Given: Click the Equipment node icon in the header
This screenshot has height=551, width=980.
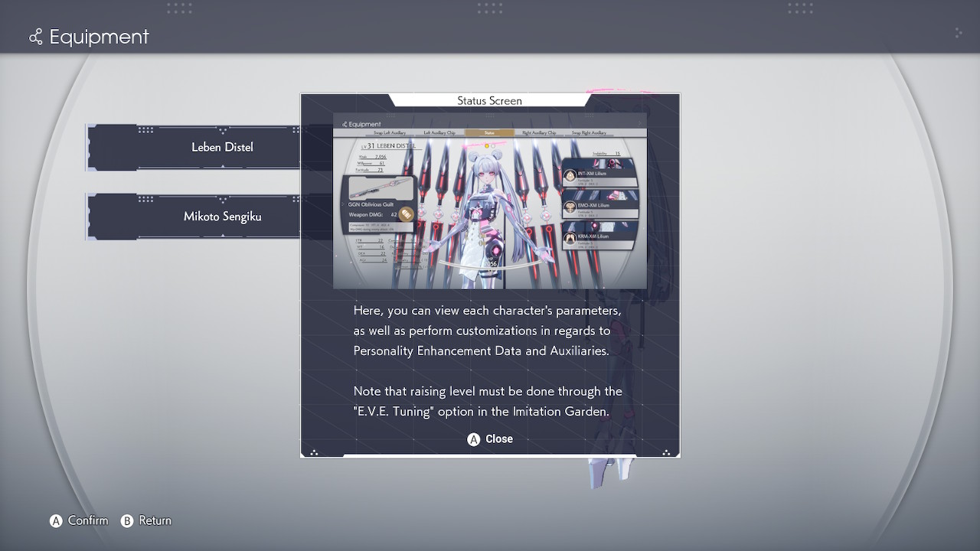Looking at the screenshot, I should [x=35, y=37].
